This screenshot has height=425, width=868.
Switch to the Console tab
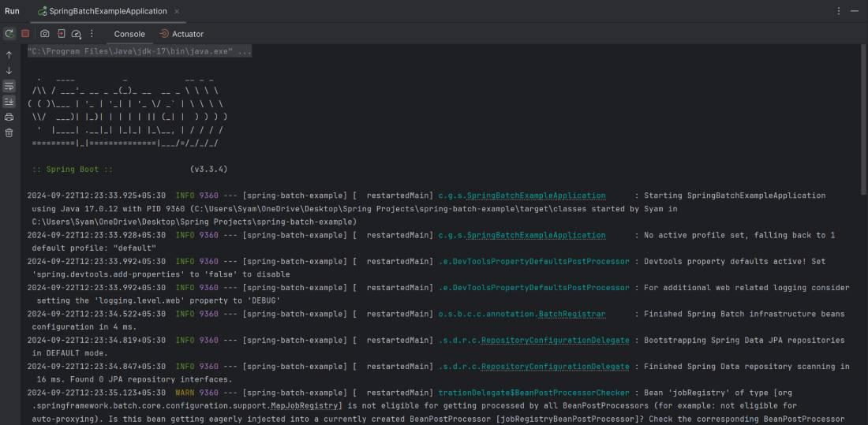pyautogui.click(x=129, y=34)
